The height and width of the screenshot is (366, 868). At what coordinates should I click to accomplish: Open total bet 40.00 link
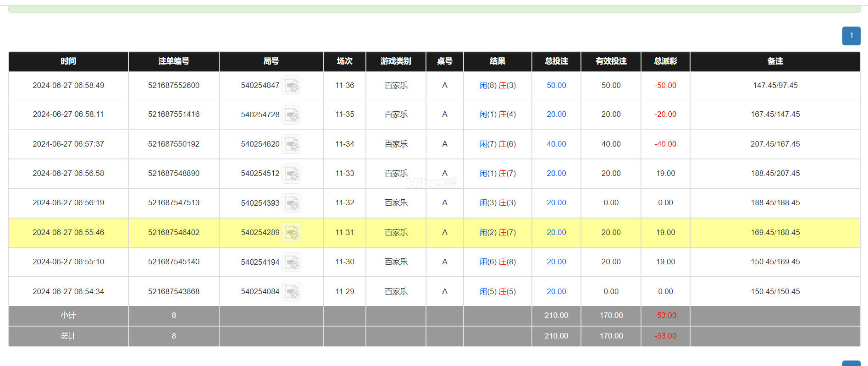point(556,144)
